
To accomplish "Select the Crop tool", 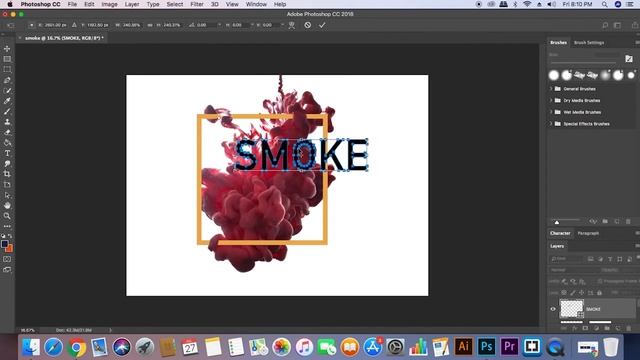I will tap(7, 174).
